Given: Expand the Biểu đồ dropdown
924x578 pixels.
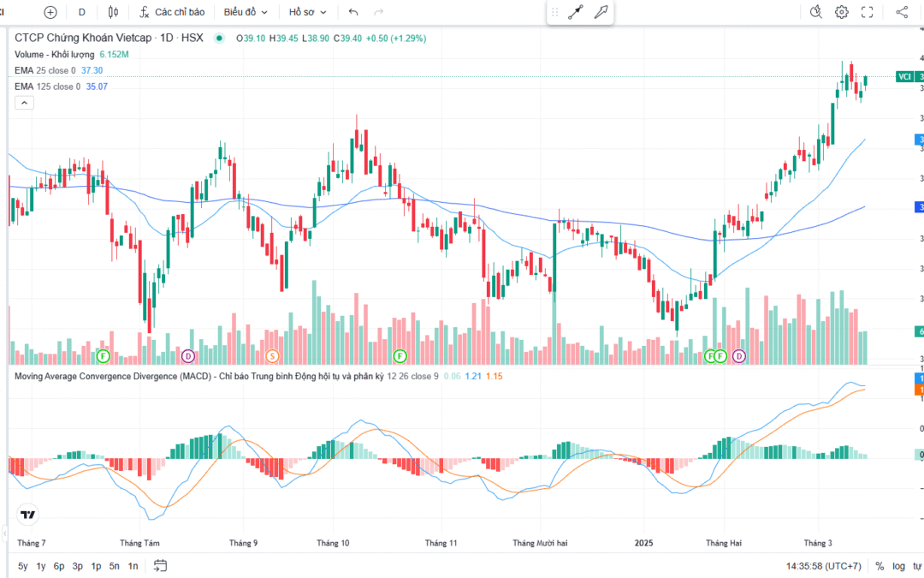Looking at the screenshot, I should [x=246, y=12].
